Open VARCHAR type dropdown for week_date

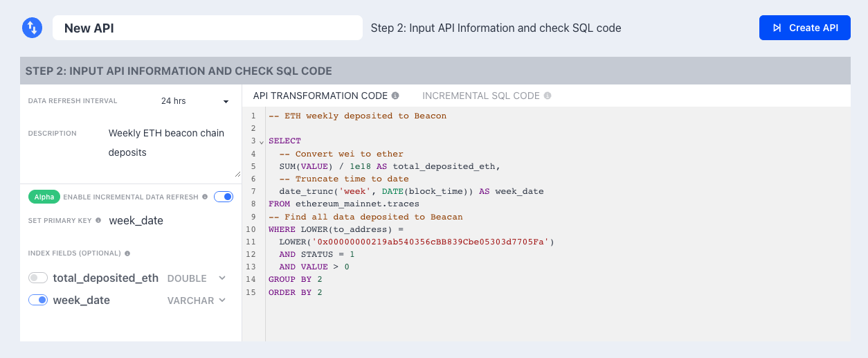point(197,301)
